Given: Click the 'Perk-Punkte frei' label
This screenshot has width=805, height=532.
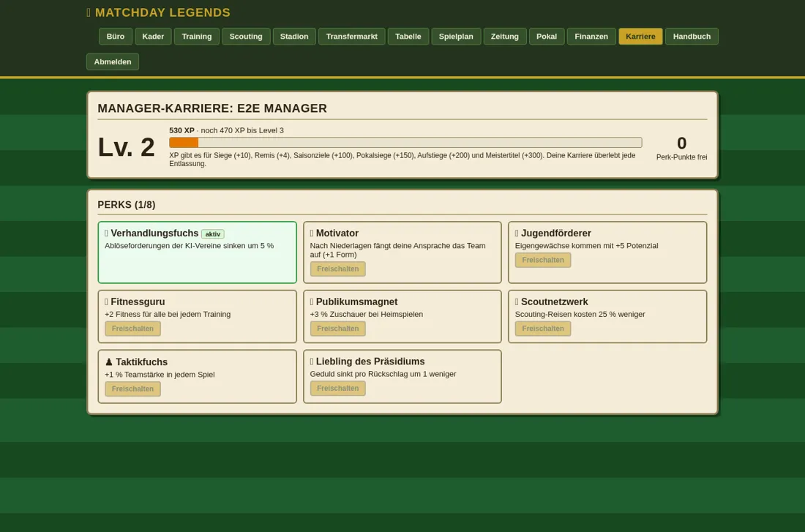Looking at the screenshot, I should [x=682, y=157].
